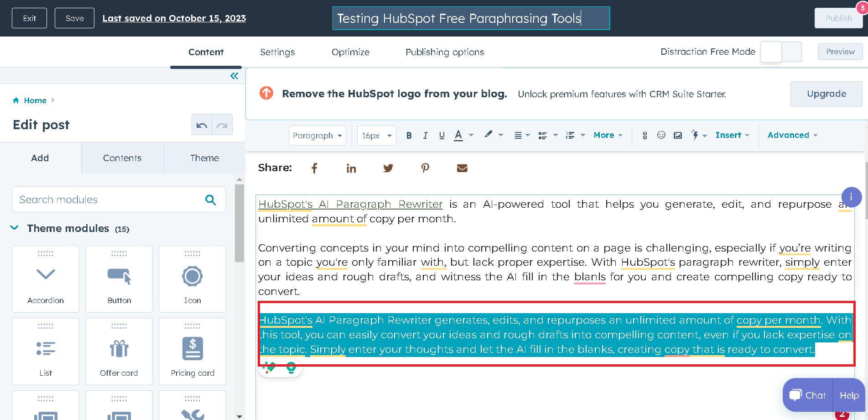Share on Pinterest icon
Viewport: 868px width, 420px height.
click(x=425, y=168)
